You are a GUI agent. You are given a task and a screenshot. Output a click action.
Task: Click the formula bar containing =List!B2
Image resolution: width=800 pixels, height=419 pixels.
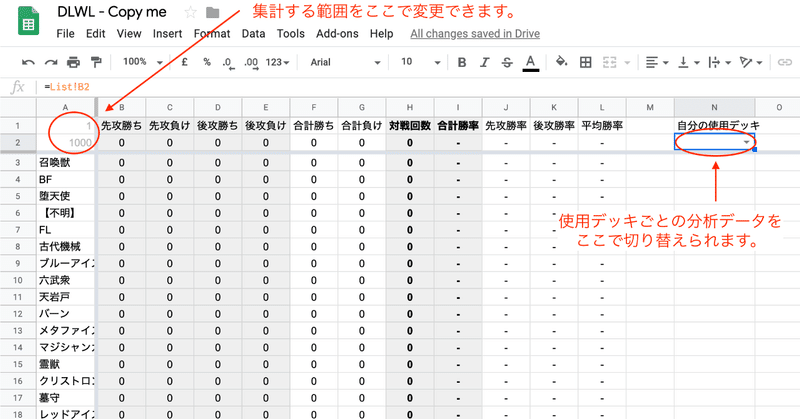click(x=418, y=87)
